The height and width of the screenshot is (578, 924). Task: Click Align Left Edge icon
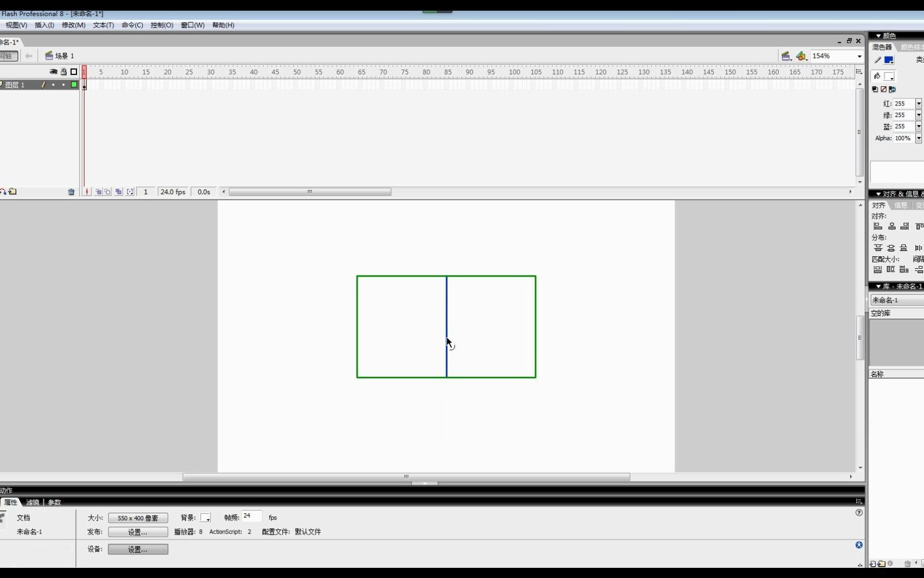[x=878, y=226]
